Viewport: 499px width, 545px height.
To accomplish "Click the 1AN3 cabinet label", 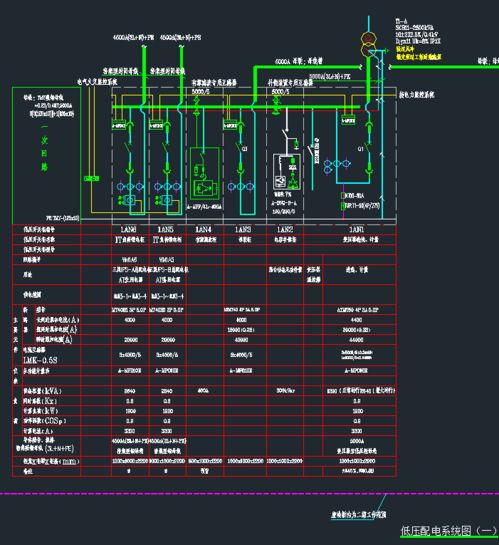I will pos(243,229).
